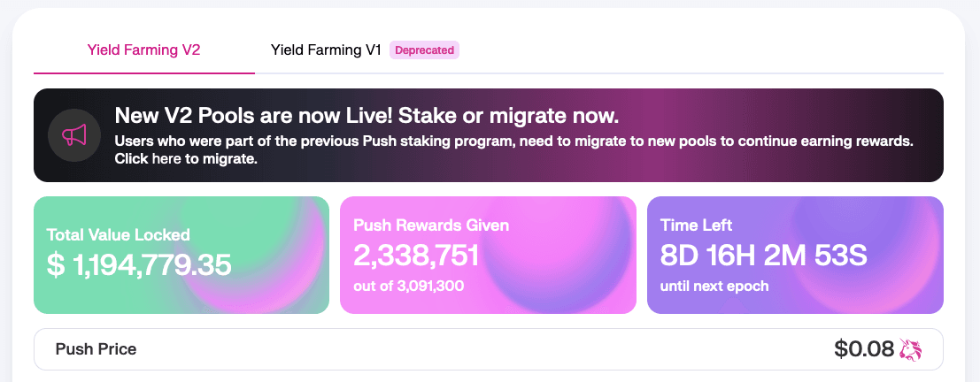Click the 'out of 3,091,300' text

409,286
